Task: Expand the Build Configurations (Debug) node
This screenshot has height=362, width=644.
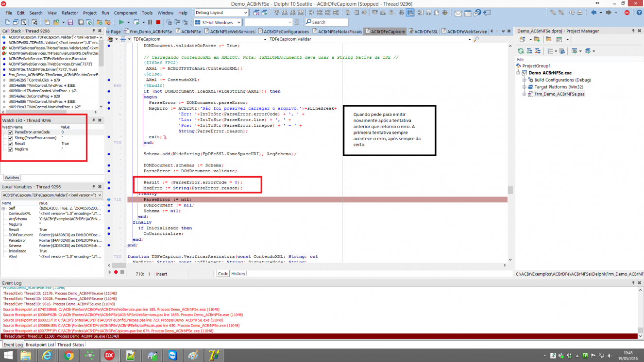Action: [x=525, y=80]
